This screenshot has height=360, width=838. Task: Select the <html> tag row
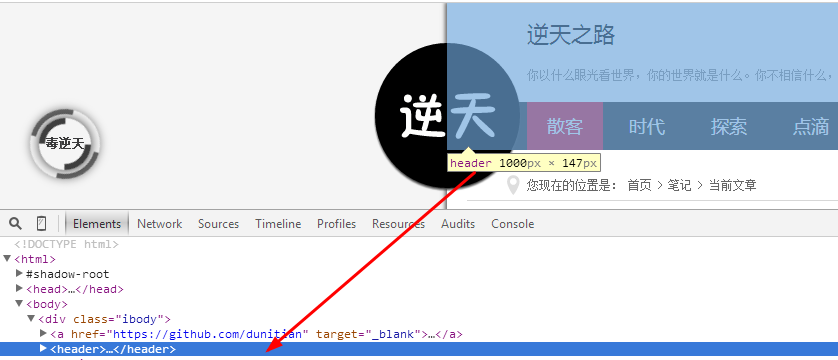(x=35, y=259)
